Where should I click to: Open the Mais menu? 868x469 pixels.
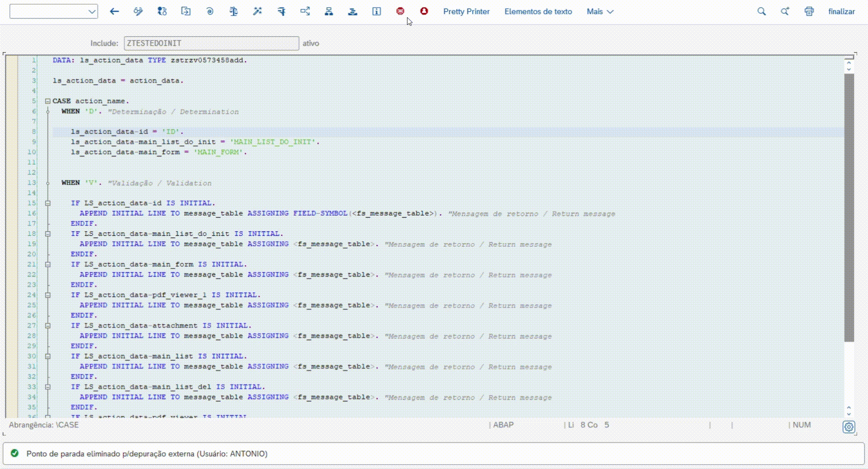(599, 11)
